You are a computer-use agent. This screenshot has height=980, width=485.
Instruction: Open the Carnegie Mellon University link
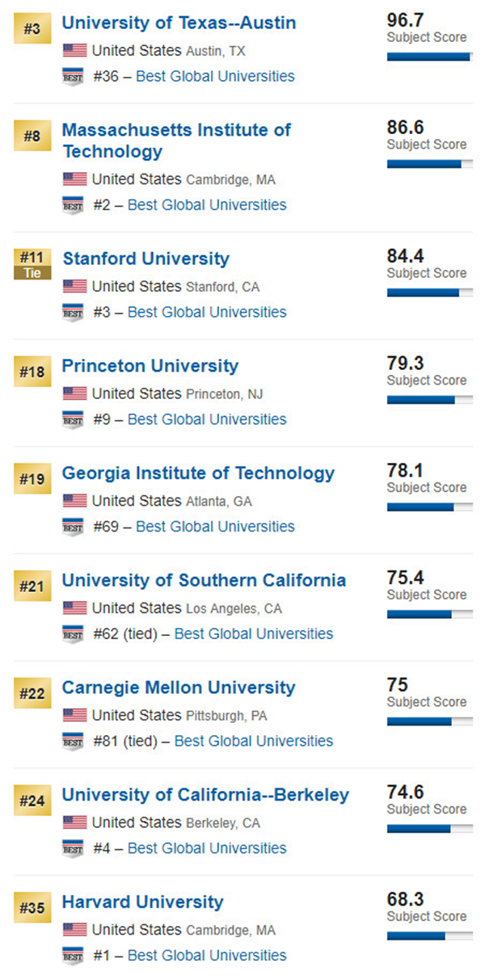point(179,688)
